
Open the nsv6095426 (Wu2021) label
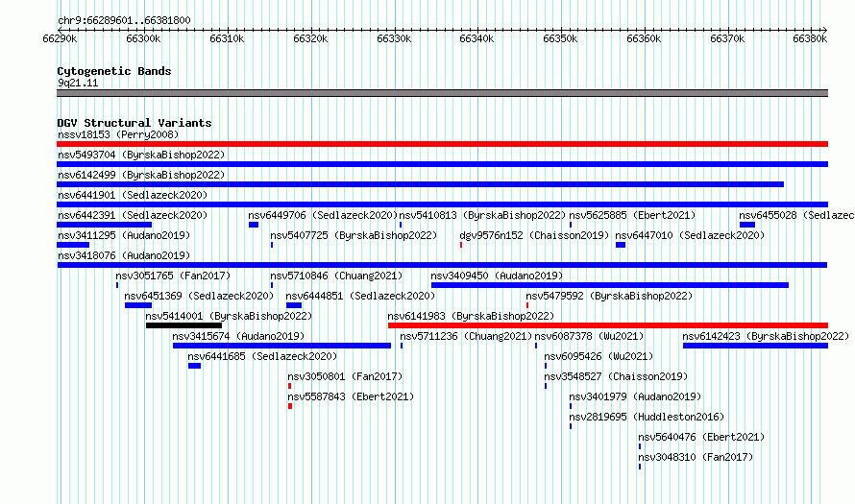pyautogui.click(x=598, y=356)
